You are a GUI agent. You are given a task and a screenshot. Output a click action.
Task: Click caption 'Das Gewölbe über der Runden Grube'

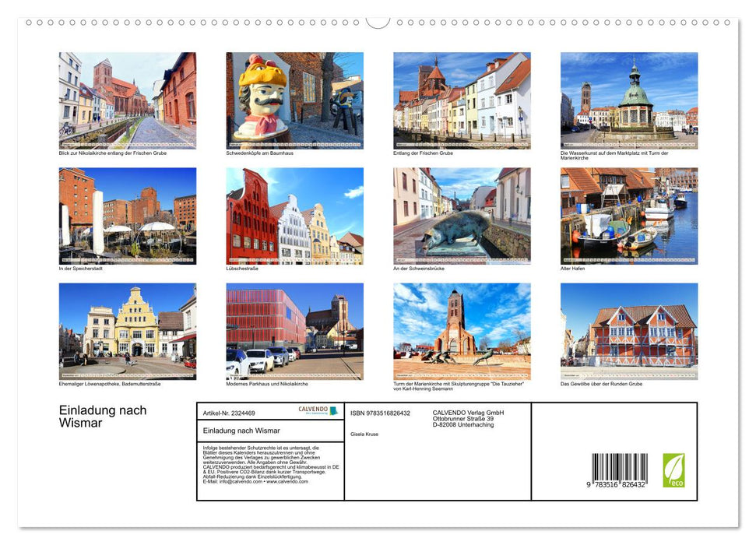[601, 384]
